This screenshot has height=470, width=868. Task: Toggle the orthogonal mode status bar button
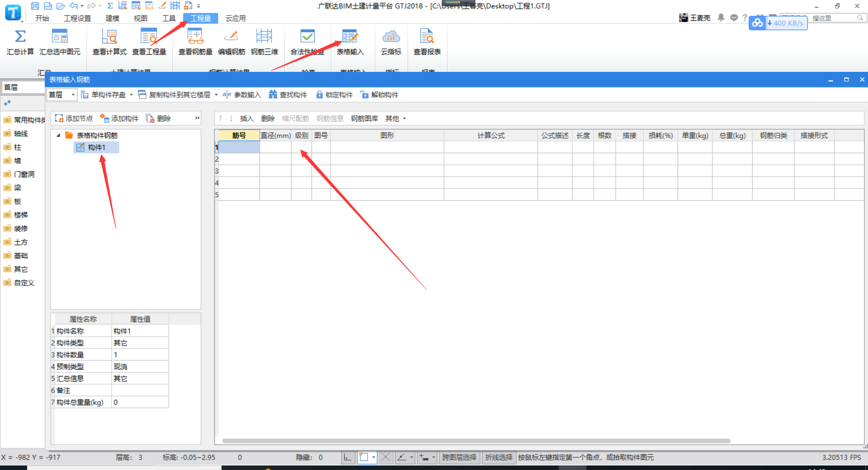pos(347,457)
